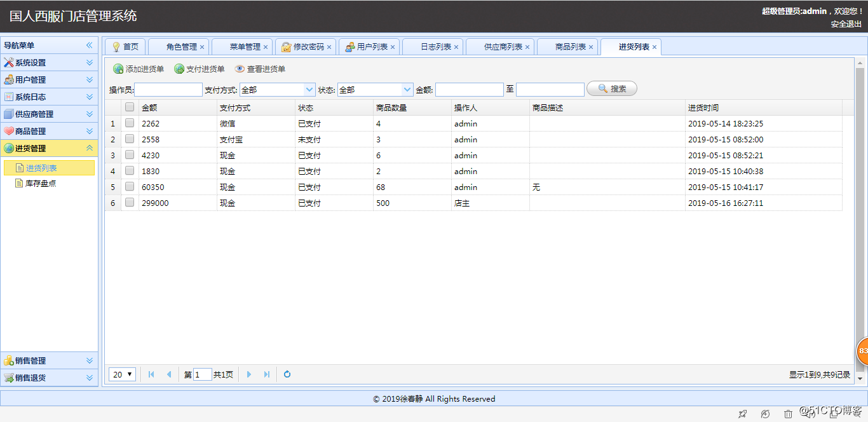Click the pay purchase order icon (支付进货单)

point(179,69)
